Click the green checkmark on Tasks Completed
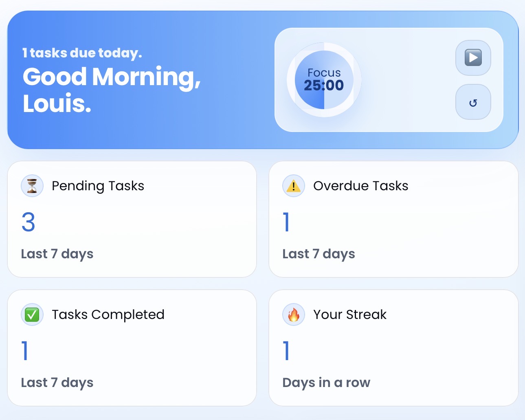The image size is (525, 420). coord(32,314)
